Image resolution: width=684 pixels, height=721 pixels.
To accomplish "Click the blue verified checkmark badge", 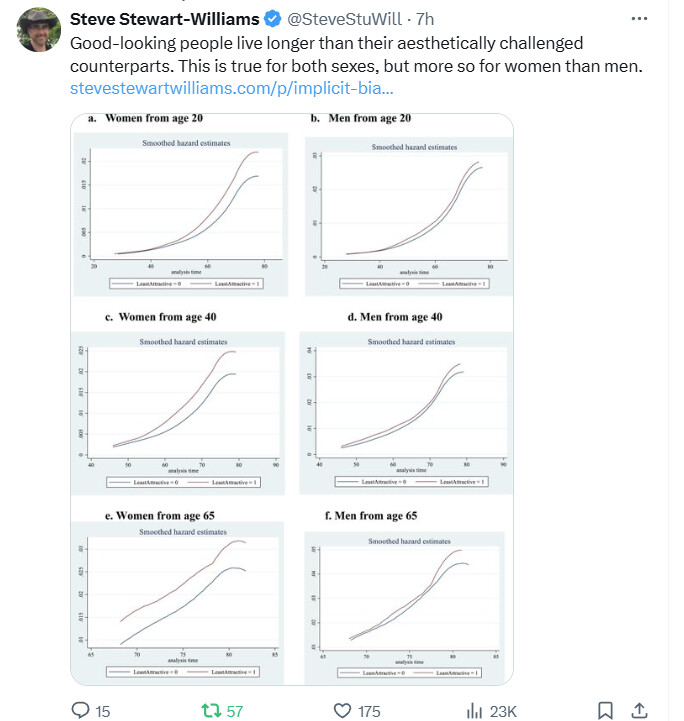I will coord(272,19).
